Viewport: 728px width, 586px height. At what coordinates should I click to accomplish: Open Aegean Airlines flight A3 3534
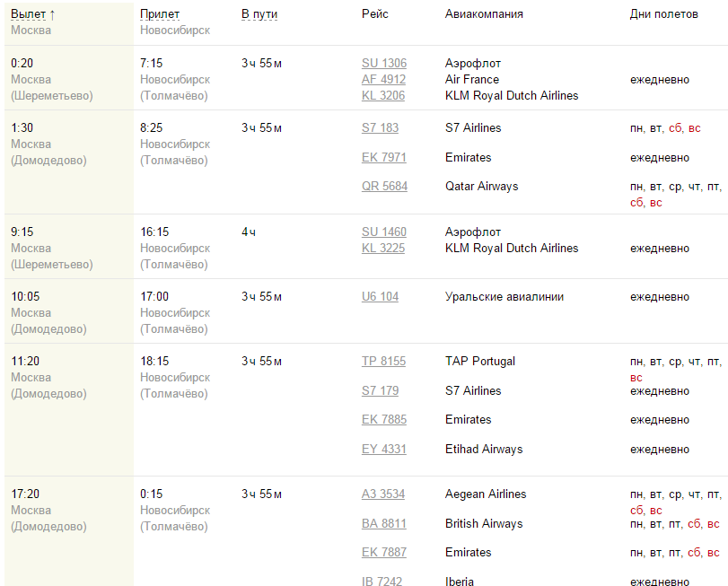[x=383, y=494]
